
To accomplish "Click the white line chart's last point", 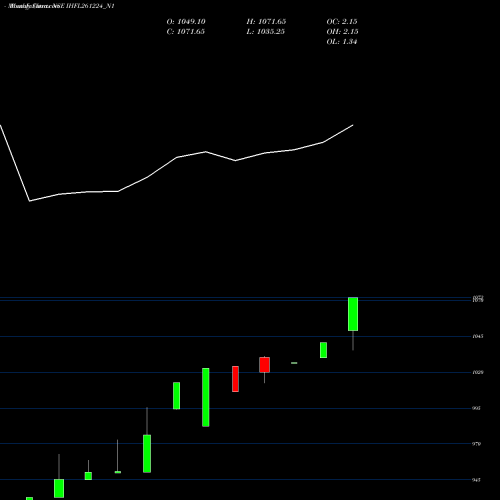I will point(353,125).
